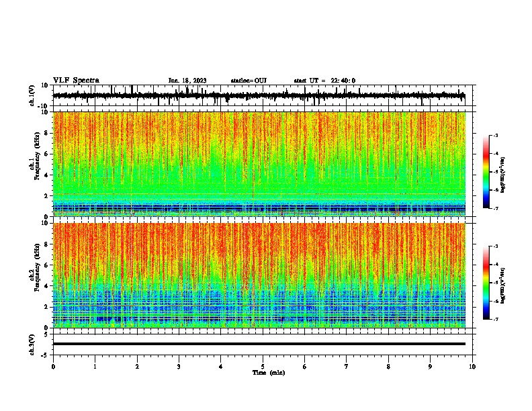
Task: Click the ch.1 color bar label "-3"
Action: click(x=496, y=135)
